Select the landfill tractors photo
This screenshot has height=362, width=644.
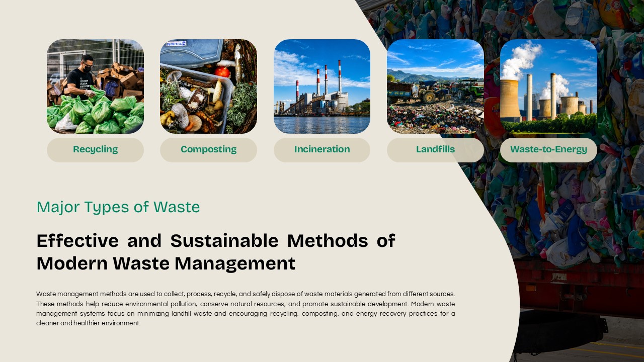pyautogui.click(x=435, y=86)
